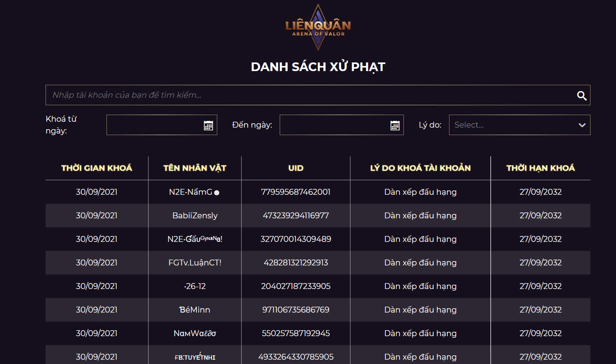Click the magnifying glass inside the search bar

[x=581, y=95]
